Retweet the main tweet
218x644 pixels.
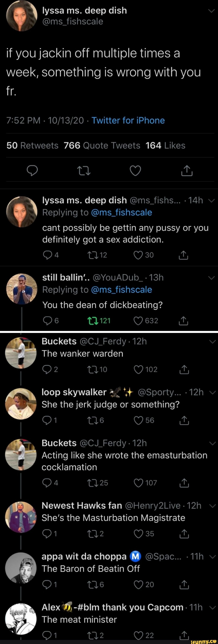click(x=84, y=171)
